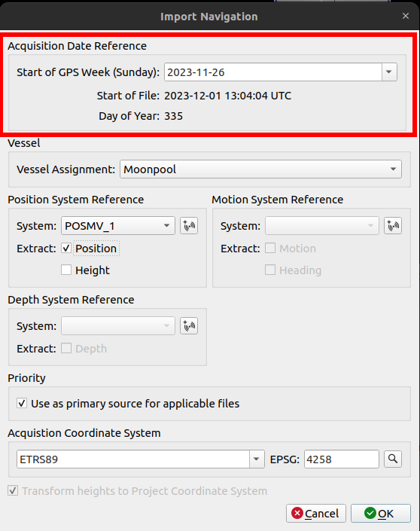Click the Transform heights to Project checkbox
420x531 pixels.
click(x=13, y=490)
